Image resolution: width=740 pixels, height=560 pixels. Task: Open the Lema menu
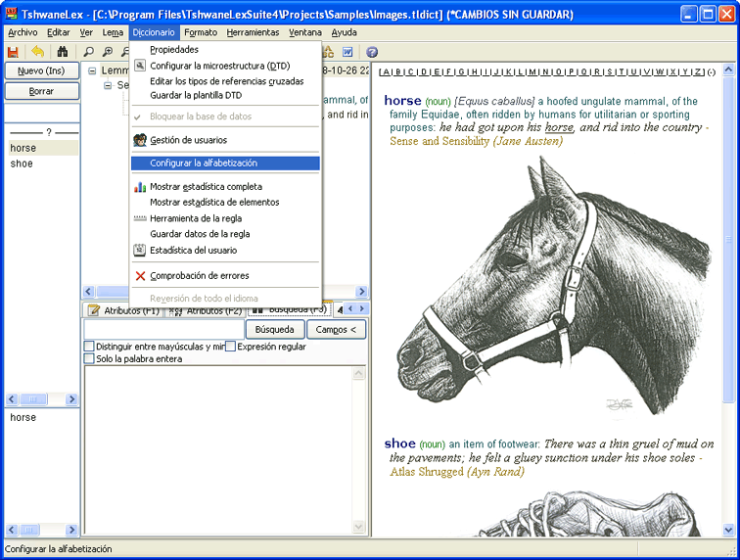click(113, 32)
